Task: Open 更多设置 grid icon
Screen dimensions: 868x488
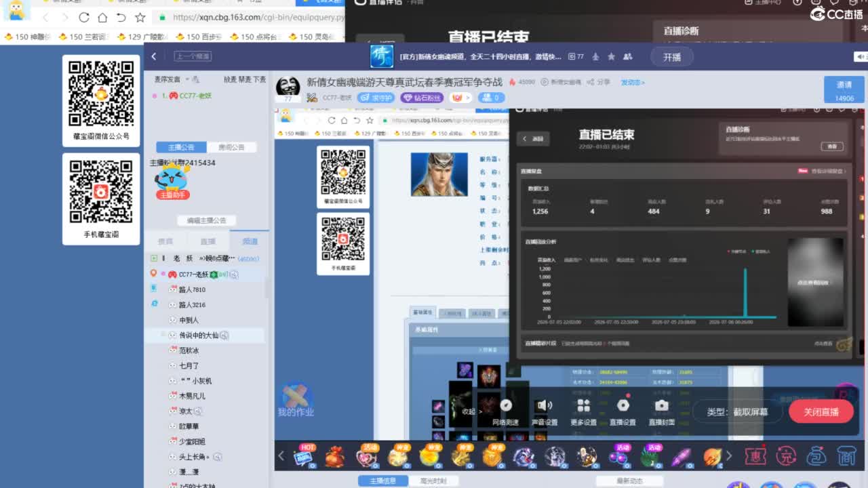Action: (x=583, y=412)
